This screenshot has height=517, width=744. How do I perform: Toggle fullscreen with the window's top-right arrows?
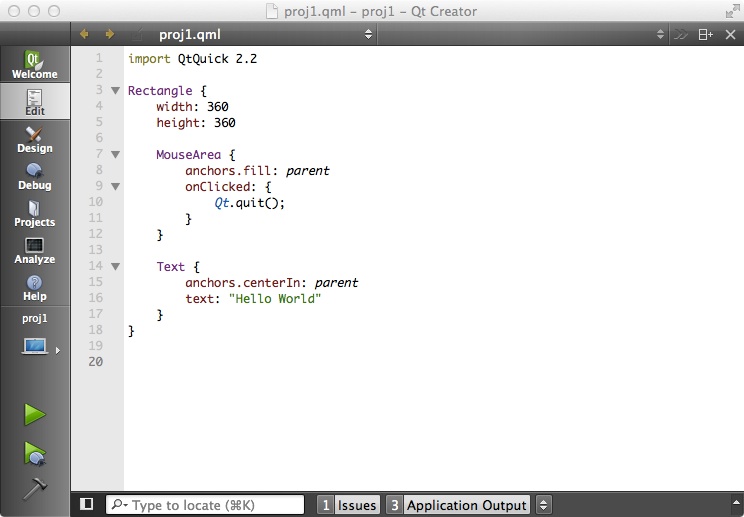pos(732,11)
